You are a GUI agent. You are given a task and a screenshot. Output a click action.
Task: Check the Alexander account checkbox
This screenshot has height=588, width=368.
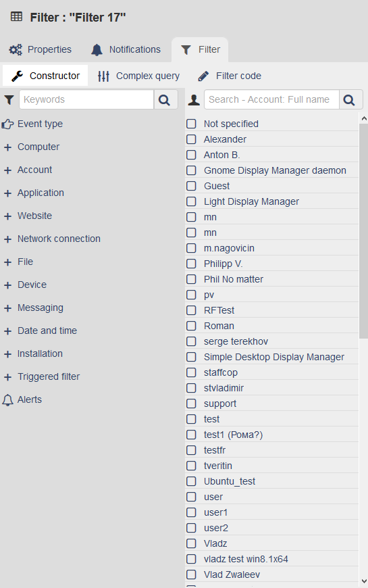(x=192, y=139)
